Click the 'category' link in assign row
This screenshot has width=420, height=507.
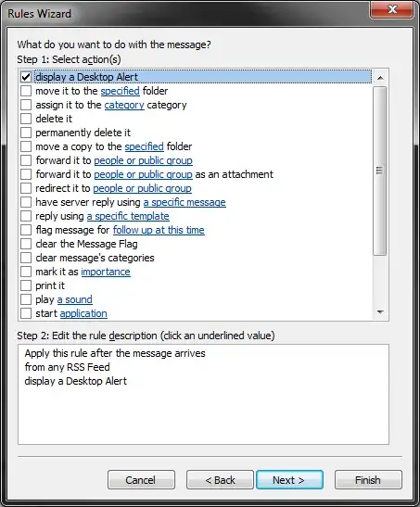[124, 105]
